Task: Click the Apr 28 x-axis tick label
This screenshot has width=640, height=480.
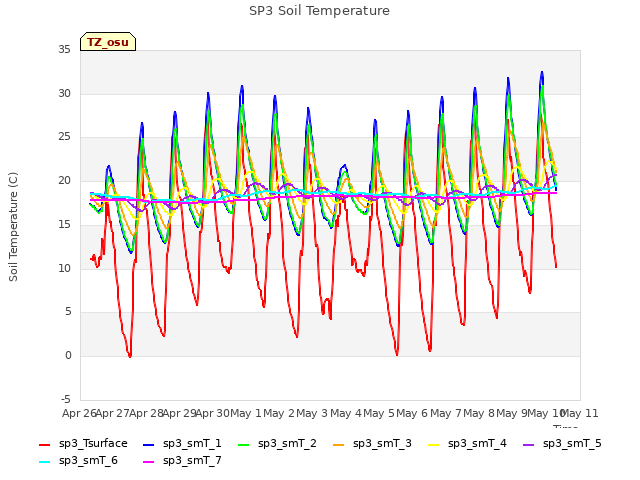Action: pos(146,413)
